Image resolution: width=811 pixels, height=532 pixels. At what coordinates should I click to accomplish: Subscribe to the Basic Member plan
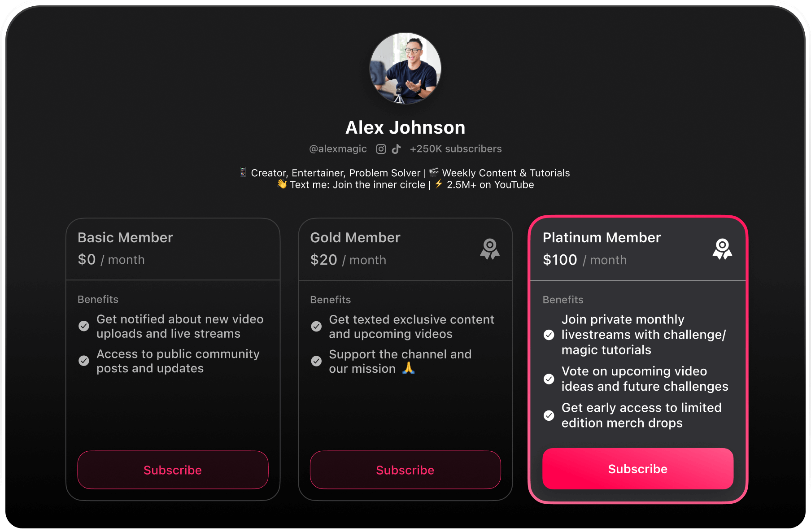173,470
